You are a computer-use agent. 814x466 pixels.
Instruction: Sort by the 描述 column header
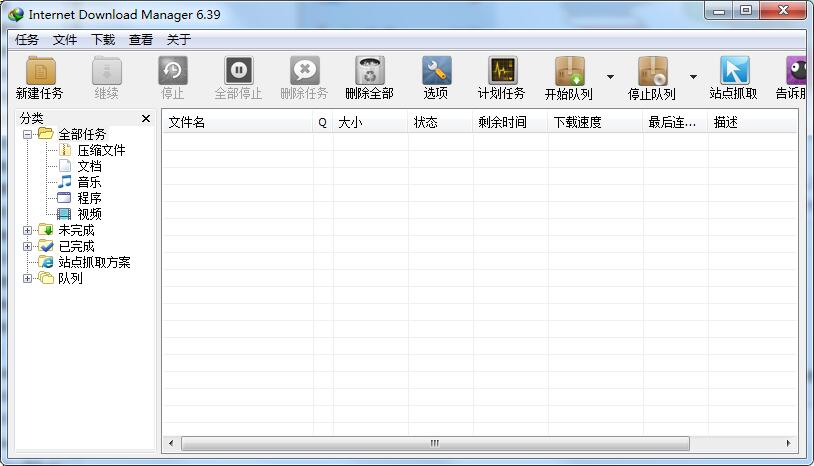point(752,122)
